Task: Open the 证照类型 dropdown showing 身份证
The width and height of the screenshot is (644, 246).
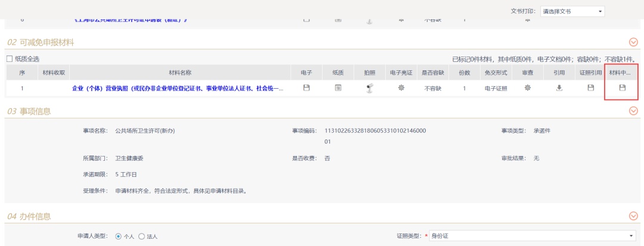Action: tap(532, 236)
